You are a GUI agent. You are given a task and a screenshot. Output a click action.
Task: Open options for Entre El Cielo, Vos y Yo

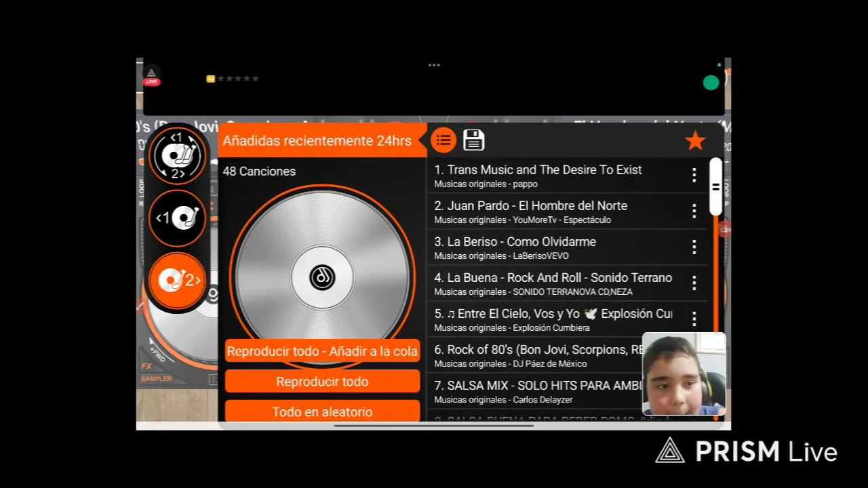[x=694, y=319]
